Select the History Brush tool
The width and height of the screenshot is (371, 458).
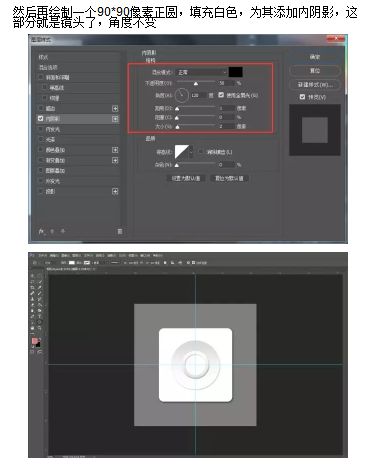40,299
